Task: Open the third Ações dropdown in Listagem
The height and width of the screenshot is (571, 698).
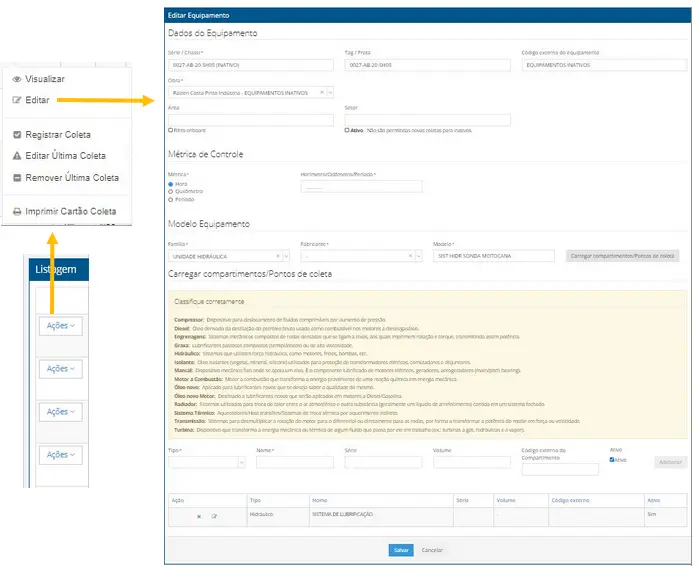Action: tap(61, 412)
